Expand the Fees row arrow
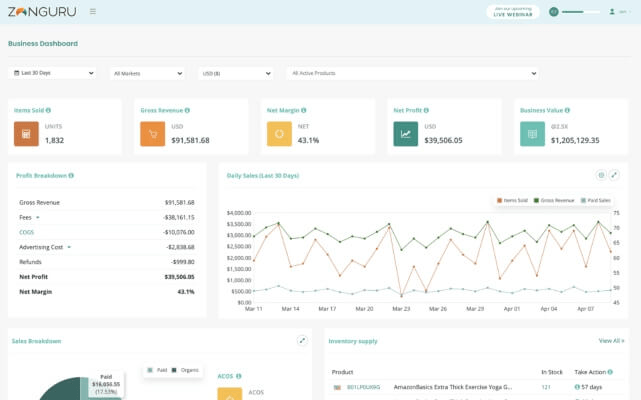641x400 pixels. click(38, 218)
